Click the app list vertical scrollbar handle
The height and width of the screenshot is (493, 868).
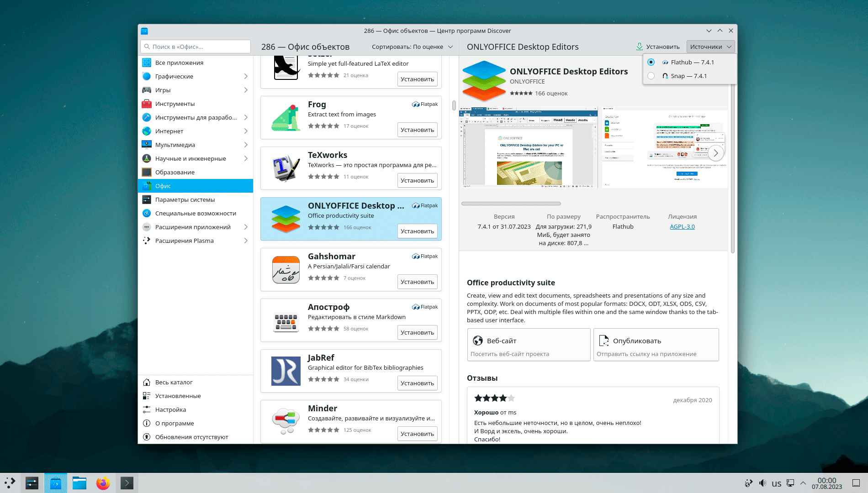point(454,105)
